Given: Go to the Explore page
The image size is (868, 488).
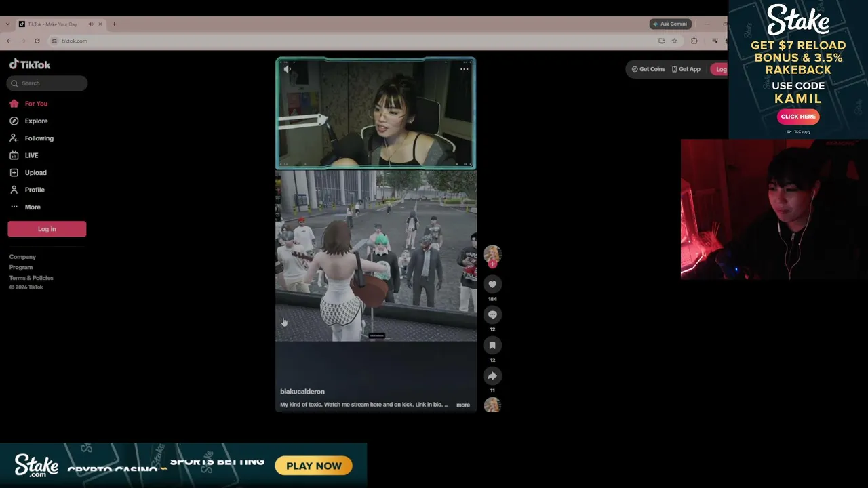Looking at the screenshot, I should coord(36,121).
